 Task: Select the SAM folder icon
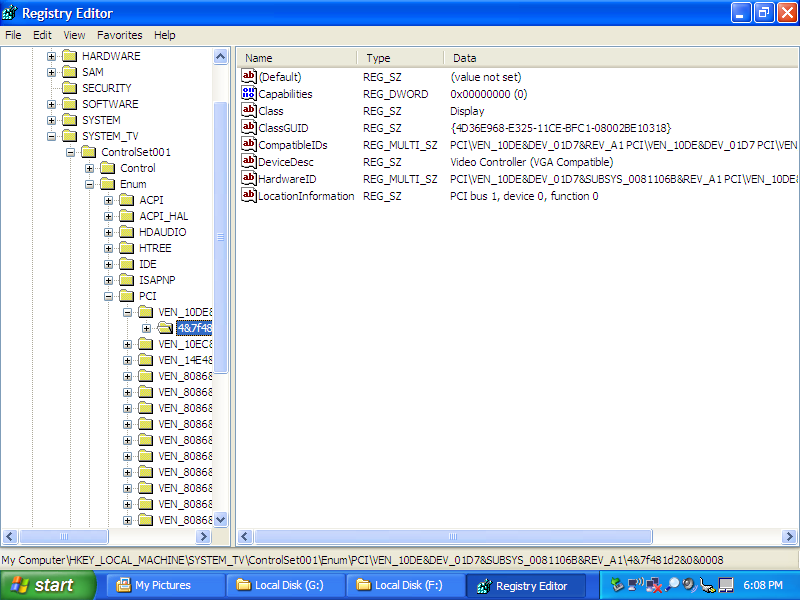69,71
